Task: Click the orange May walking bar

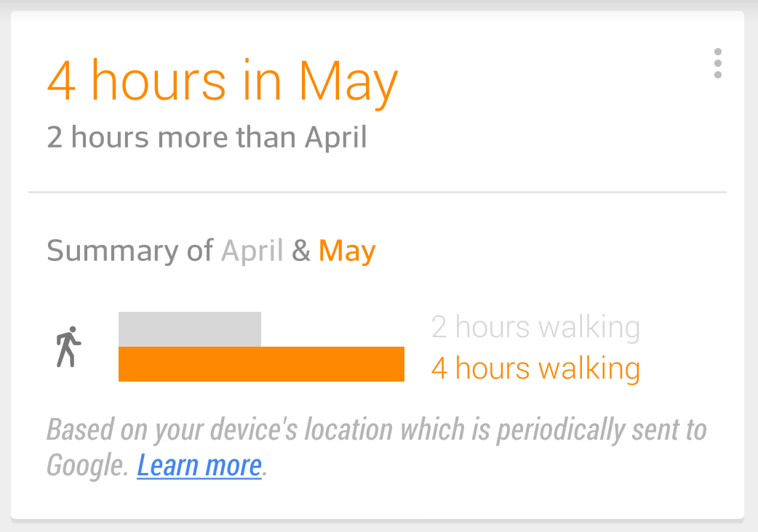Action: click(x=261, y=364)
